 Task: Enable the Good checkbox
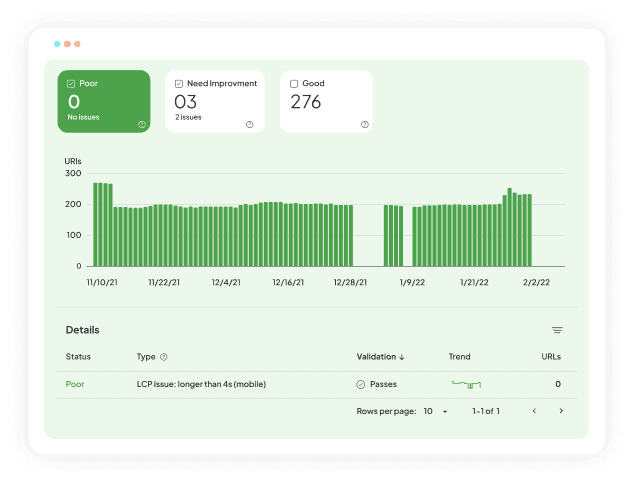(294, 84)
